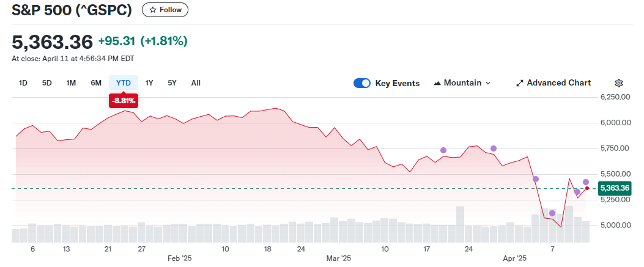Click the S&P 500 (^GSPC) title
644x267 pixels.
point(72,10)
